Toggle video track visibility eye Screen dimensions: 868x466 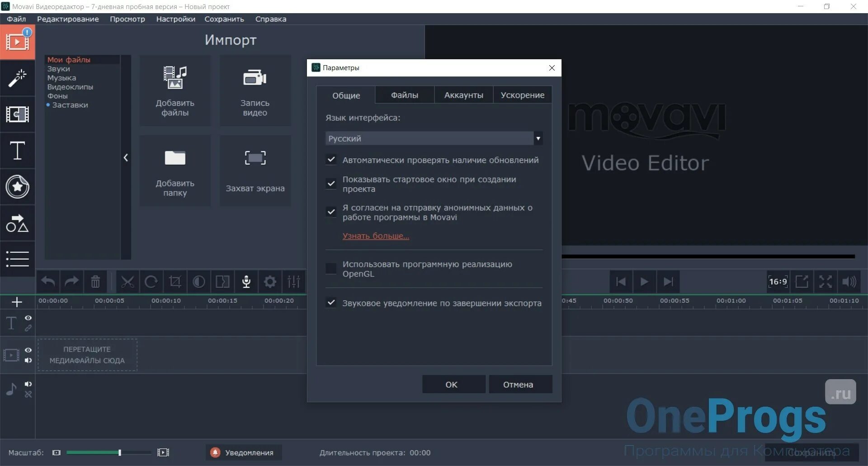(28, 350)
